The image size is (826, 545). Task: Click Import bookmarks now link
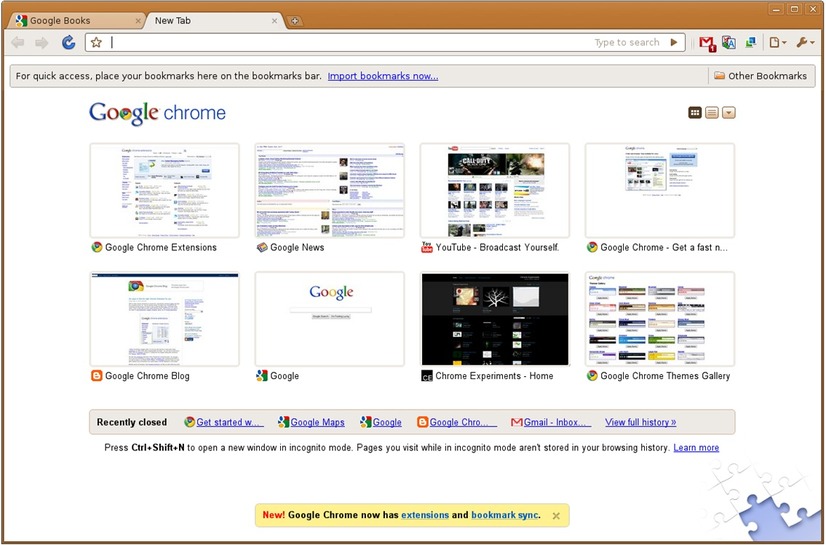coord(383,76)
